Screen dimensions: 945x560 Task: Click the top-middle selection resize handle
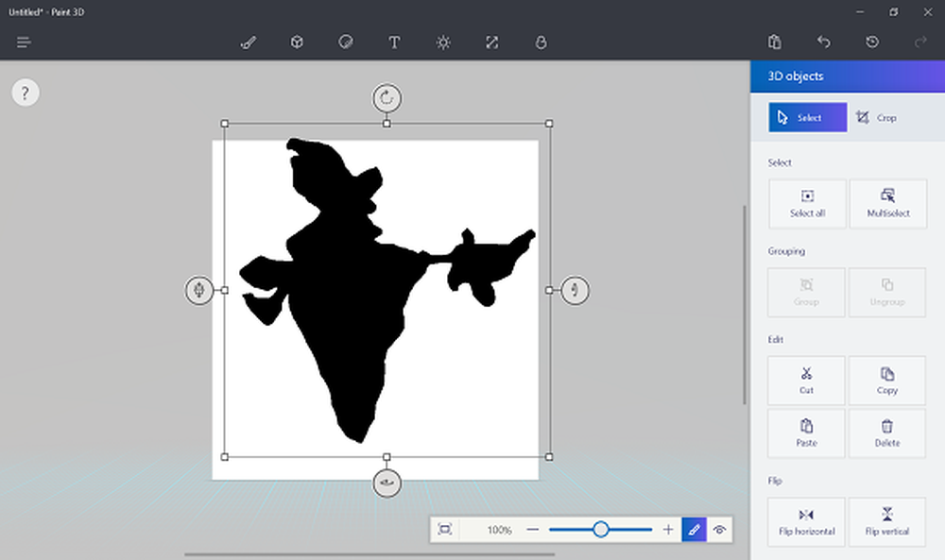387,124
